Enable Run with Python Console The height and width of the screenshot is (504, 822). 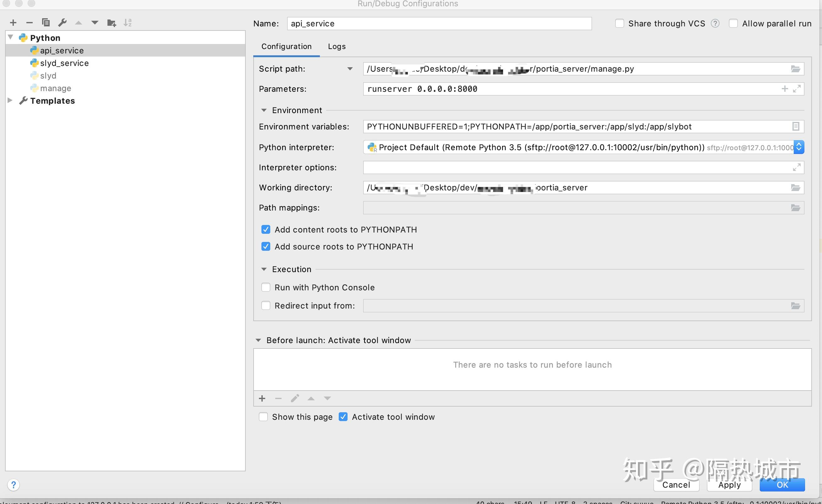[x=266, y=288]
